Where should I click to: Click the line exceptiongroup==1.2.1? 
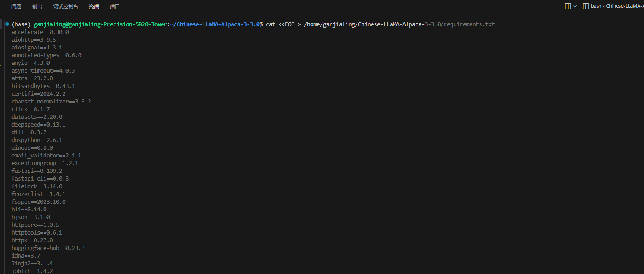(x=45, y=163)
